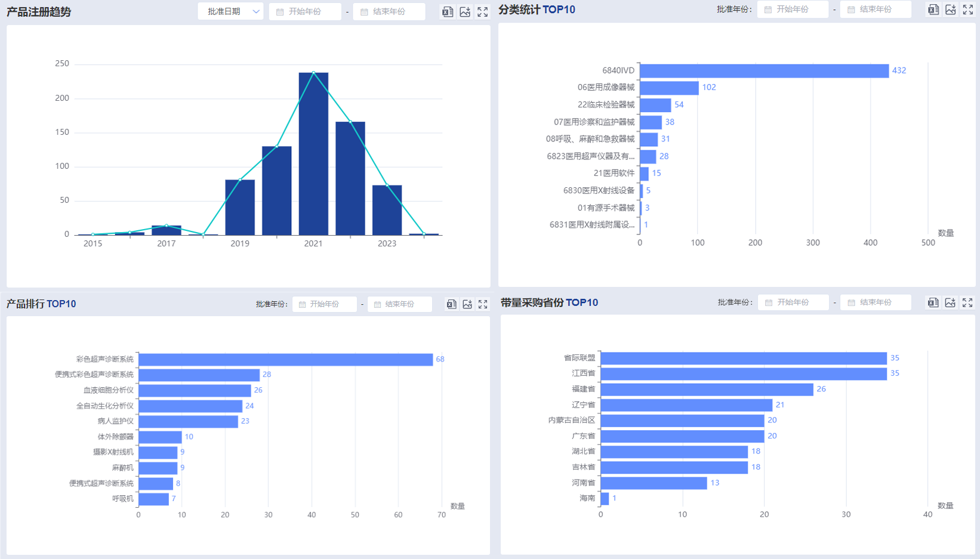980x559 pixels.
Task: Click the 麻醉机 label
Action: click(x=123, y=468)
